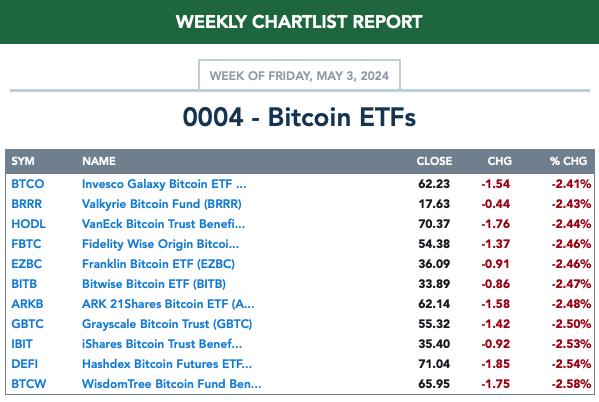The image size is (599, 402).
Task: Open the BRRR symbol link
Action: 26,204
